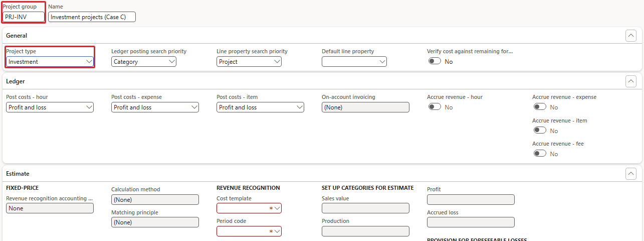The width and height of the screenshot is (644, 241).
Task: Open the Default line property dropdown
Action: (x=354, y=62)
